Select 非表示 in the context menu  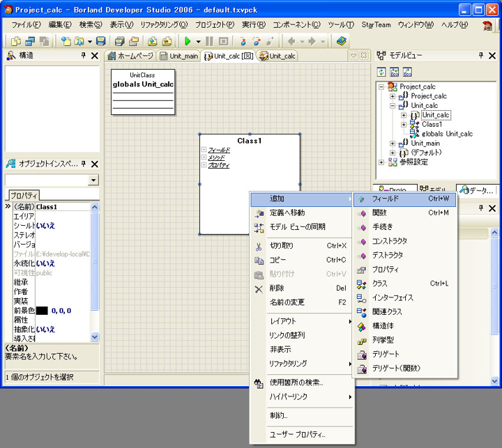[x=301, y=350]
